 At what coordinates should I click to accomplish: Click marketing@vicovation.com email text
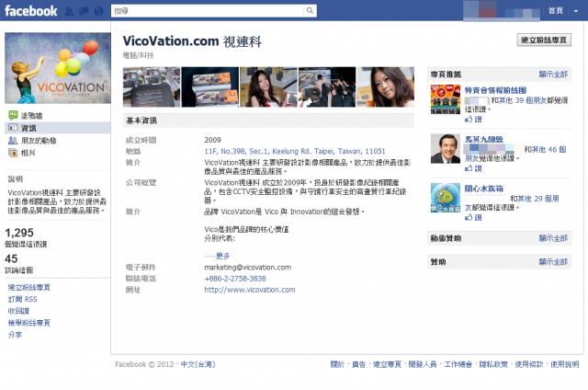point(248,268)
